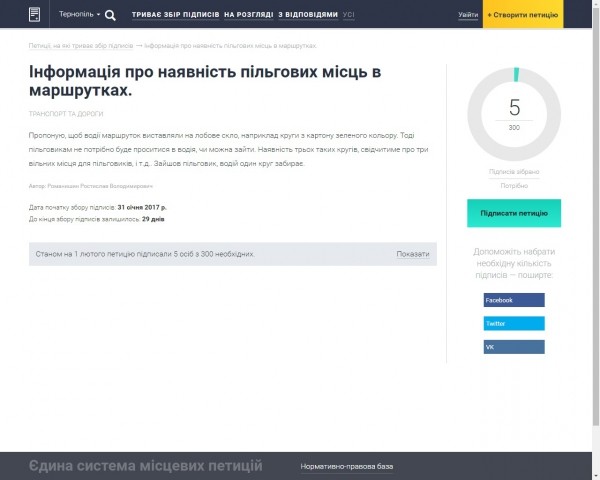Image resolution: width=600 pixels, height=480 pixels.
Task: Share petition via VK button
Action: tap(514, 347)
